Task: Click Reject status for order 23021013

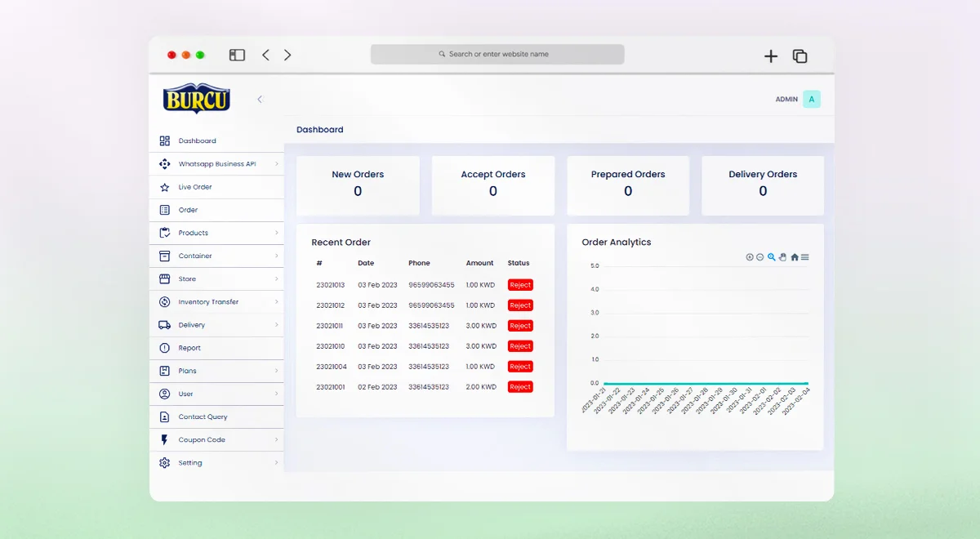Action: click(520, 285)
